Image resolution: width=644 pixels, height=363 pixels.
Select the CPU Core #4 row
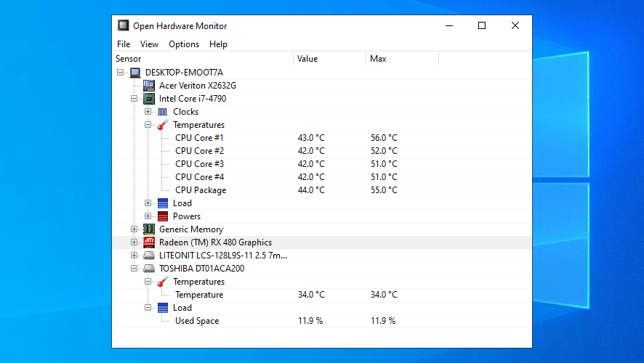pos(322,177)
